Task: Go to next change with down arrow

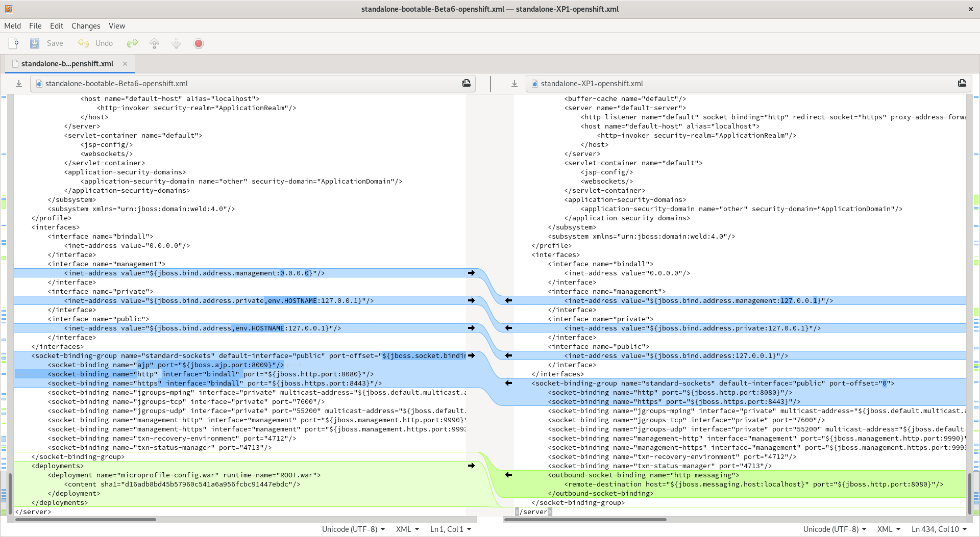Action: click(x=177, y=43)
